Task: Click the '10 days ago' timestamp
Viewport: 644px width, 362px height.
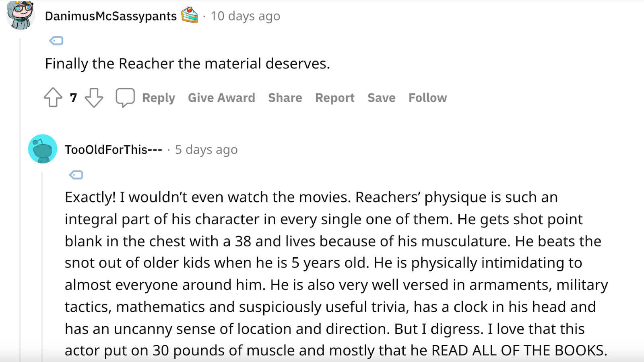Action: point(245,16)
